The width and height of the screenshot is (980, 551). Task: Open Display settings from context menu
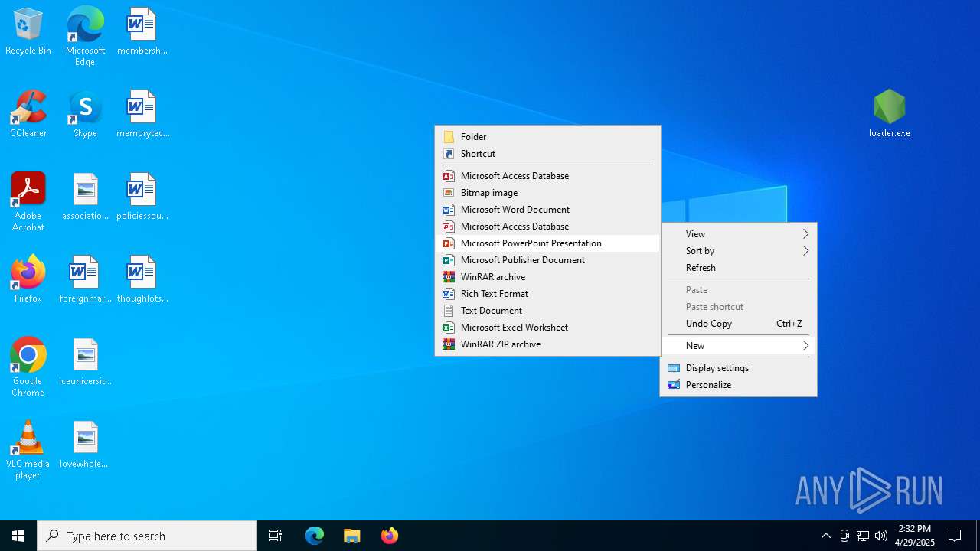[739, 368]
